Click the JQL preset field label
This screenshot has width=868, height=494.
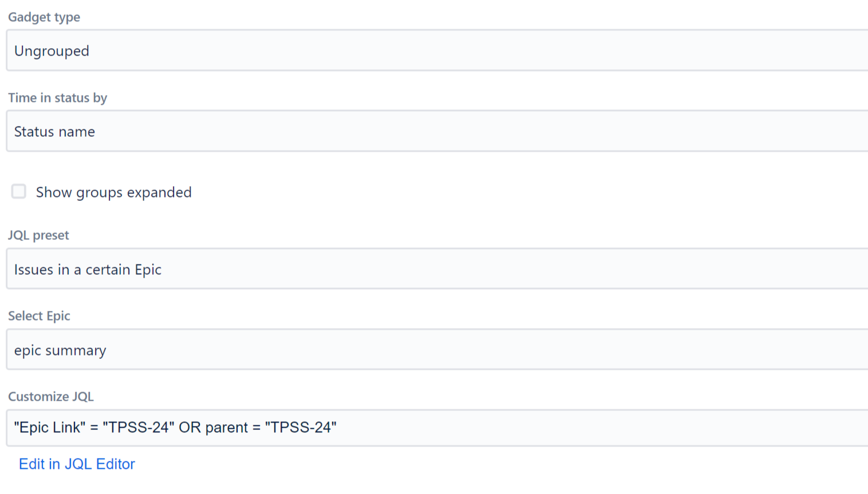[x=38, y=235]
